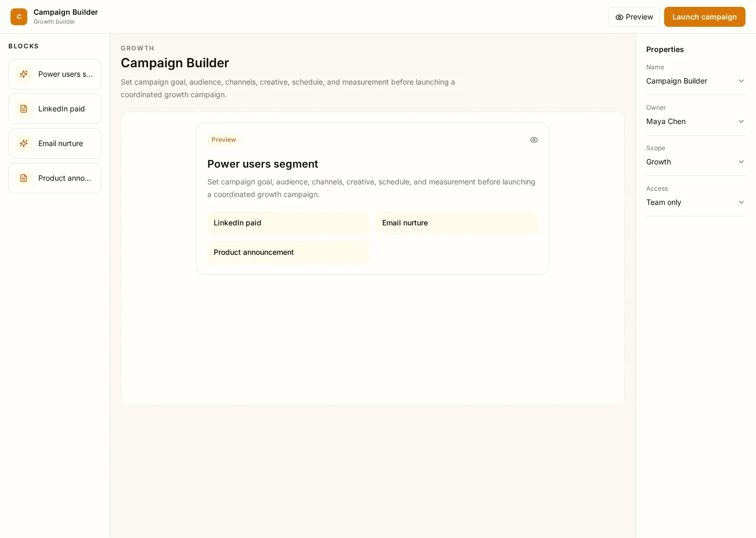The width and height of the screenshot is (756, 538).
Task: Select the LinkedIn paid block in sidebar
Action: [55, 109]
